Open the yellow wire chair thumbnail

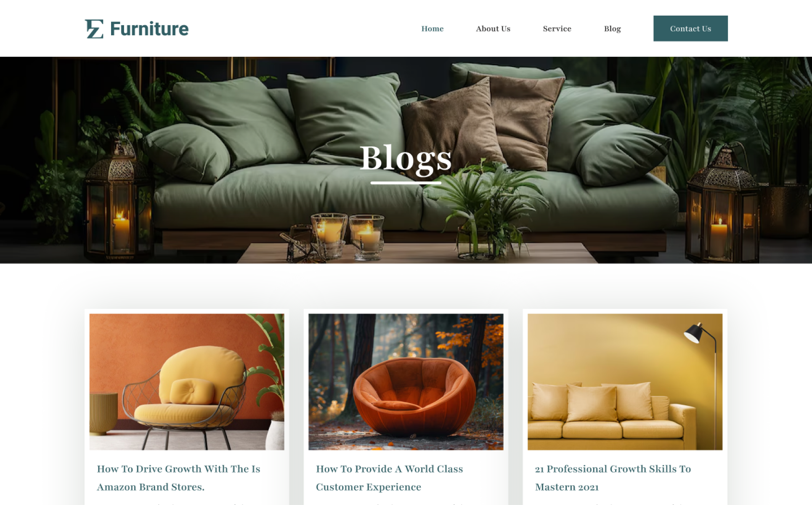point(187,382)
